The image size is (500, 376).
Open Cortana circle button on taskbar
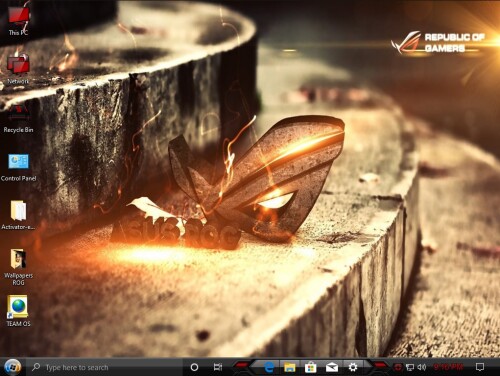point(194,367)
